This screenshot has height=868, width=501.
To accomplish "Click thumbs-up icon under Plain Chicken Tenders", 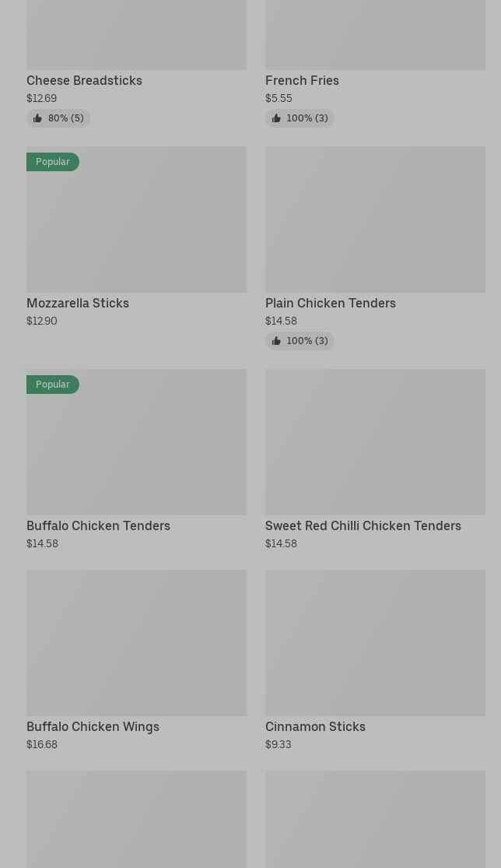I will [276, 341].
